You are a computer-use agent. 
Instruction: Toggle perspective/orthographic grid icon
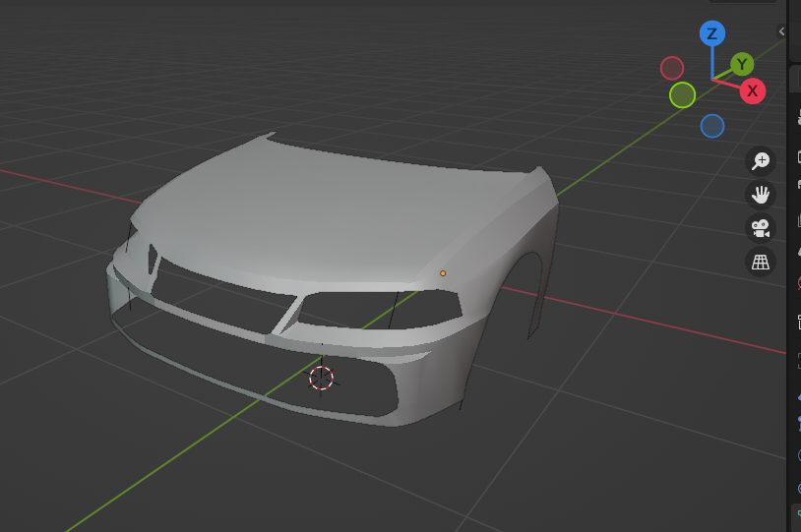click(761, 262)
